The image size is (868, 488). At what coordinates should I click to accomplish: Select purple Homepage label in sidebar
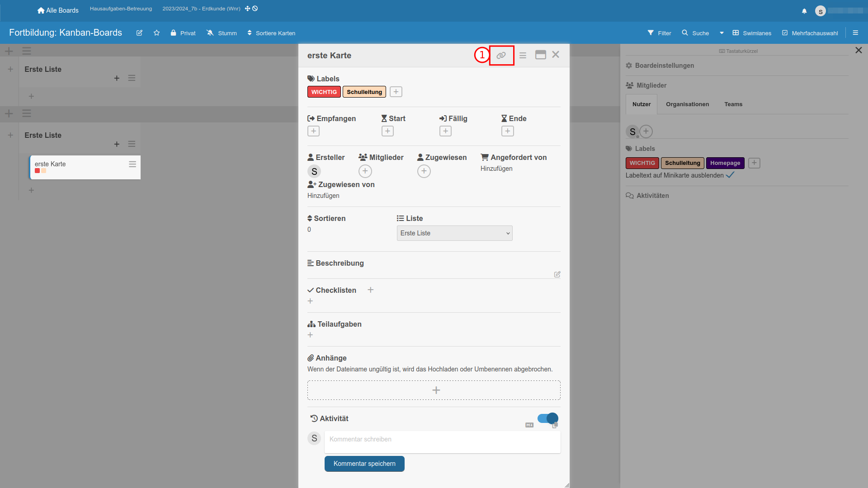[725, 163]
